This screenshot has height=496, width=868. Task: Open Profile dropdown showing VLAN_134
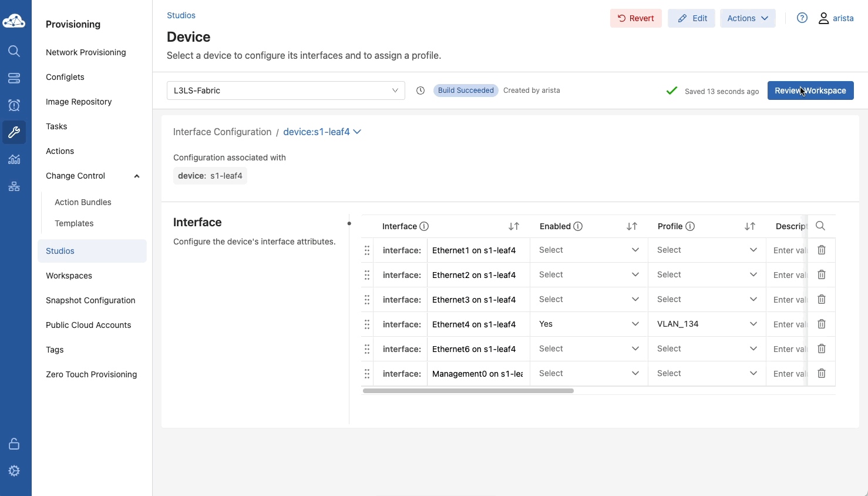[706, 324]
